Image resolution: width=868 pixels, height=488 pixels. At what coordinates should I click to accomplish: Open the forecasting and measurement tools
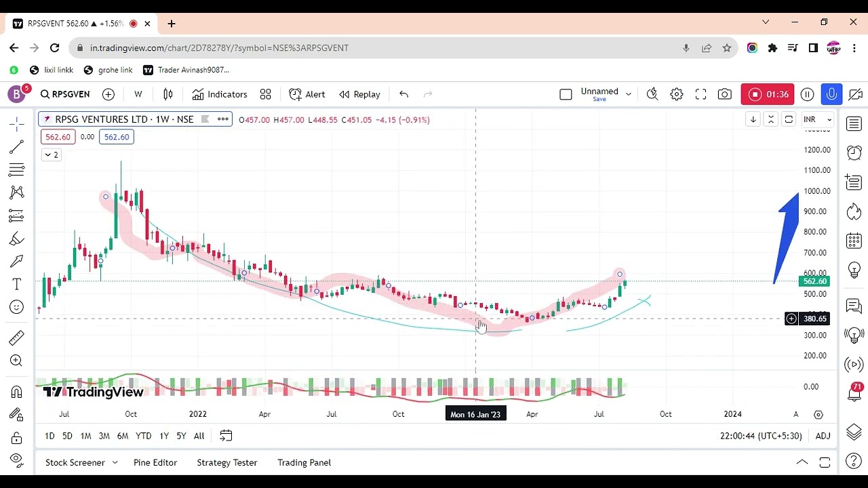coord(17,216)
